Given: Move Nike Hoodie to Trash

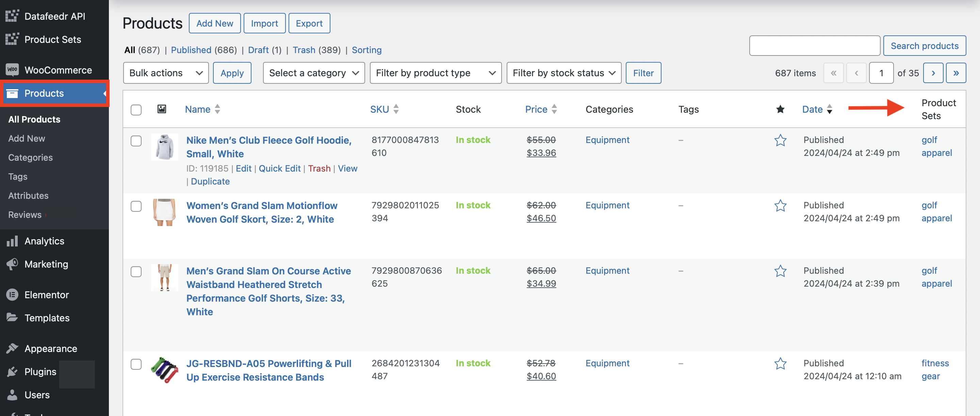Looking at the screenshot, I should click(319, 168).
